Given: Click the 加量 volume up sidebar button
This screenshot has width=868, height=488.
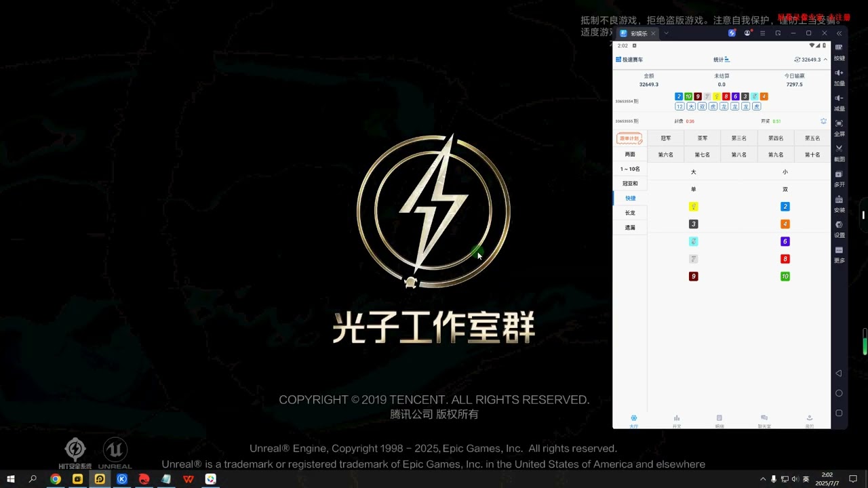Looking at the screenshot, I should coord(839,77).
